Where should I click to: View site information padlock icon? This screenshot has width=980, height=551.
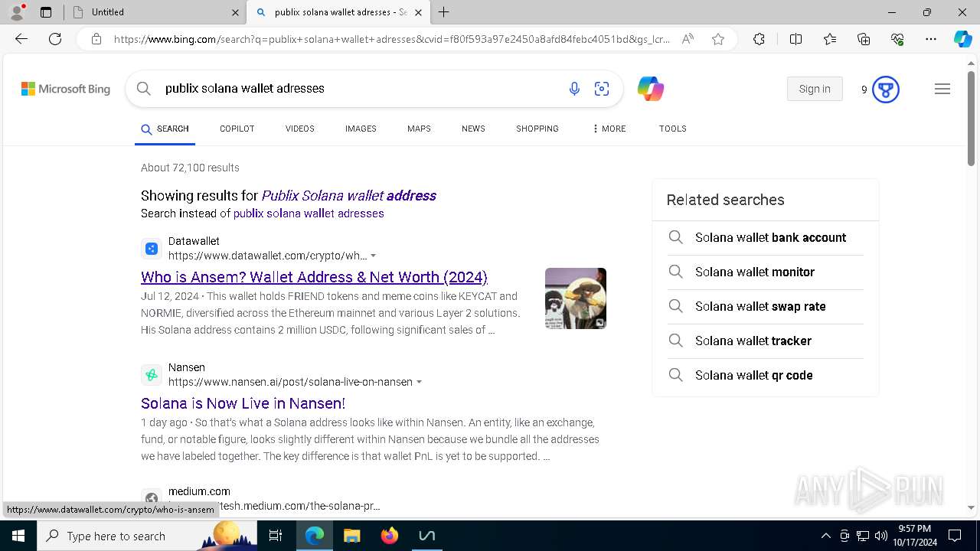click(x=96, y=39)
